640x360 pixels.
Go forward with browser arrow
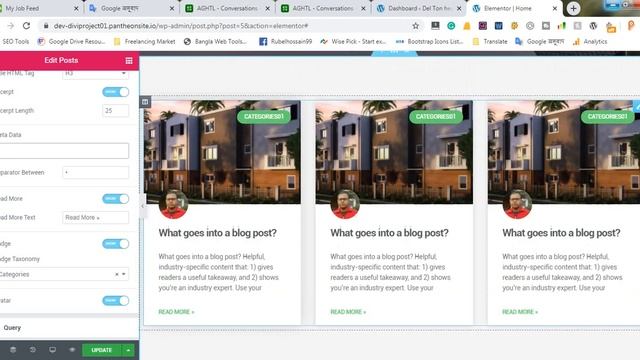[x=10, y=26]
